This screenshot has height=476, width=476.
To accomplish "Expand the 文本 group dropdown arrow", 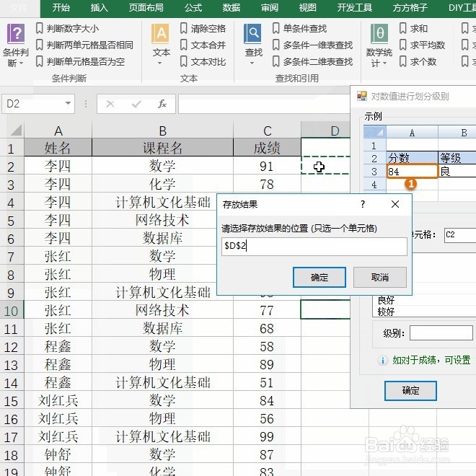I will [160, 63].
